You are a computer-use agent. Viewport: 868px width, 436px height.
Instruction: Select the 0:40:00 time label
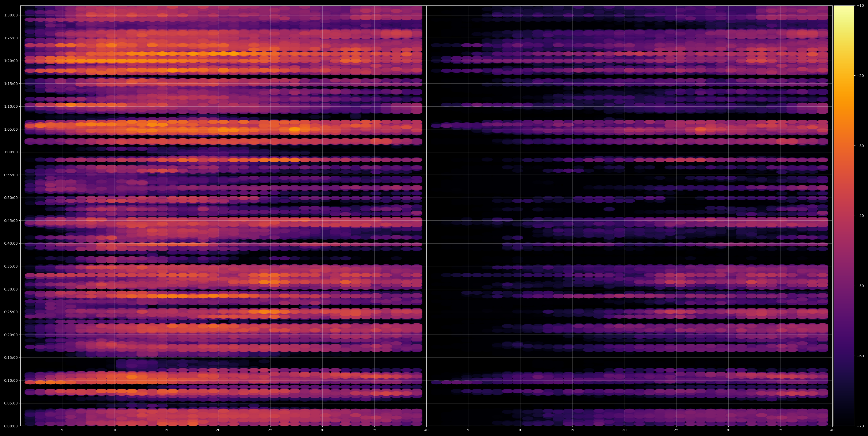coord(11,244)
